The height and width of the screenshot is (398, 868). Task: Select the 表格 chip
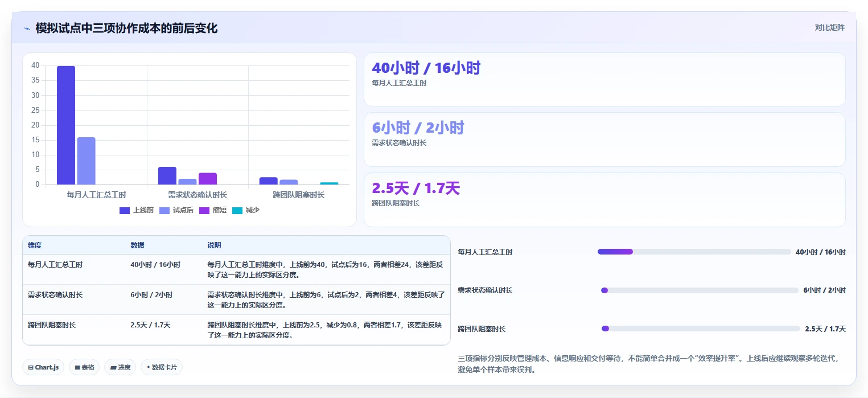tap(84, 367)
